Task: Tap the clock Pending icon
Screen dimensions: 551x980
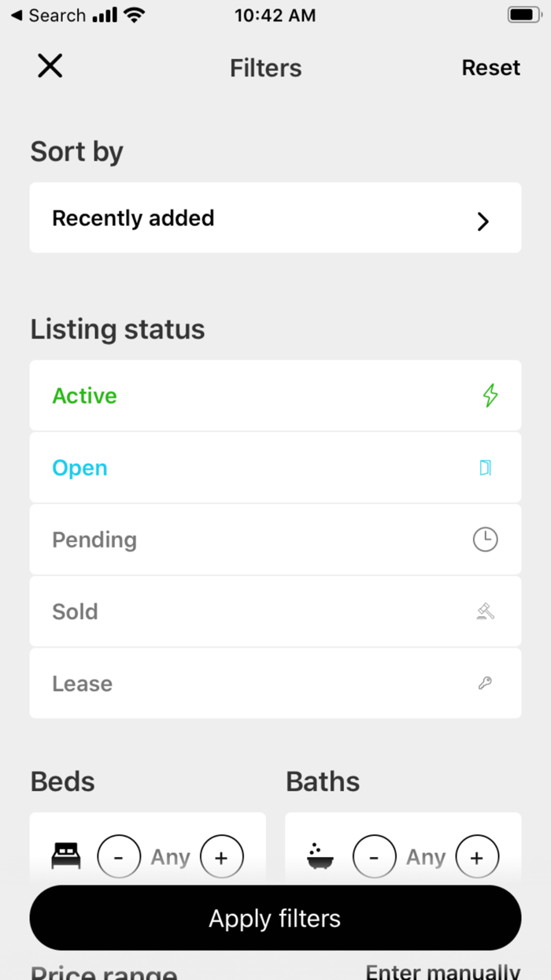Action: pos(485,540)
